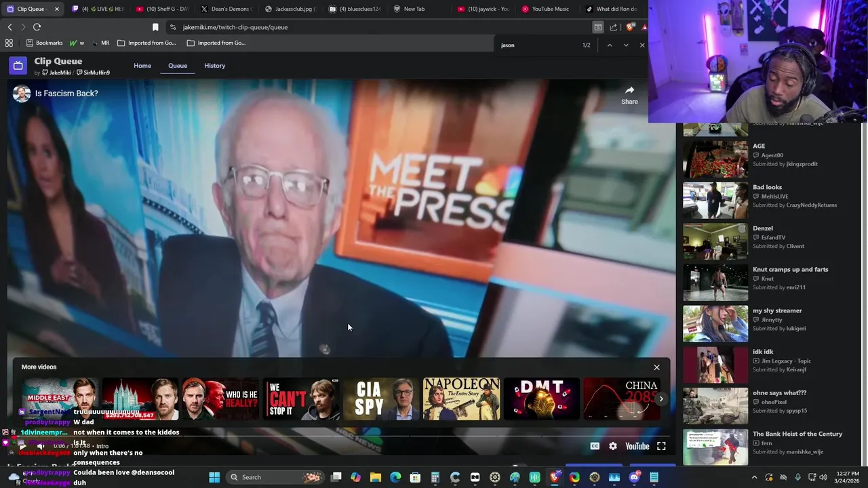Select the my shy streamer clip

click(x=770, y=323)
